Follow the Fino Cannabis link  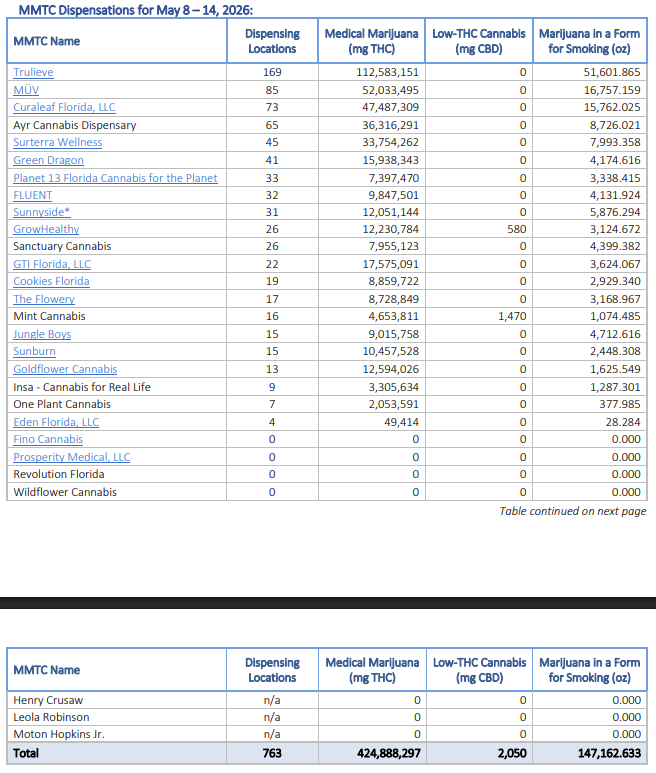[48, 439]
